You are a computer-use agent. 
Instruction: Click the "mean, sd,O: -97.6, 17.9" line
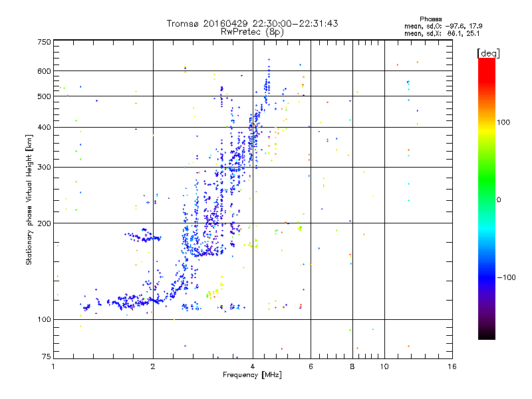[443, 26]
